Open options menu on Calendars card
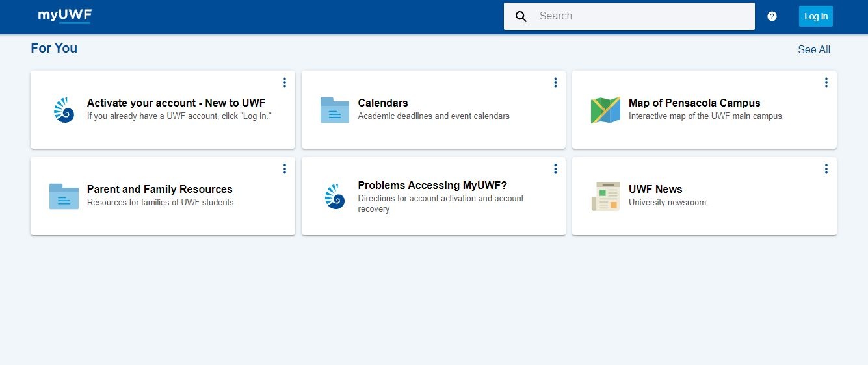 point(555,82)
